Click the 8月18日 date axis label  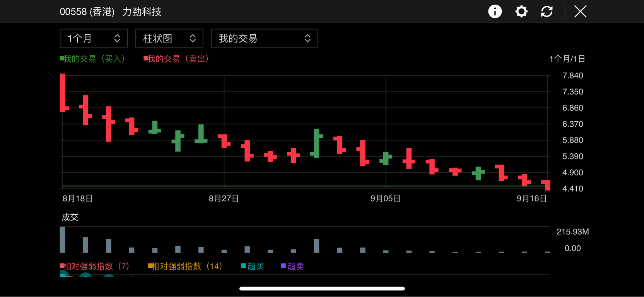click(x=78, y=199)
